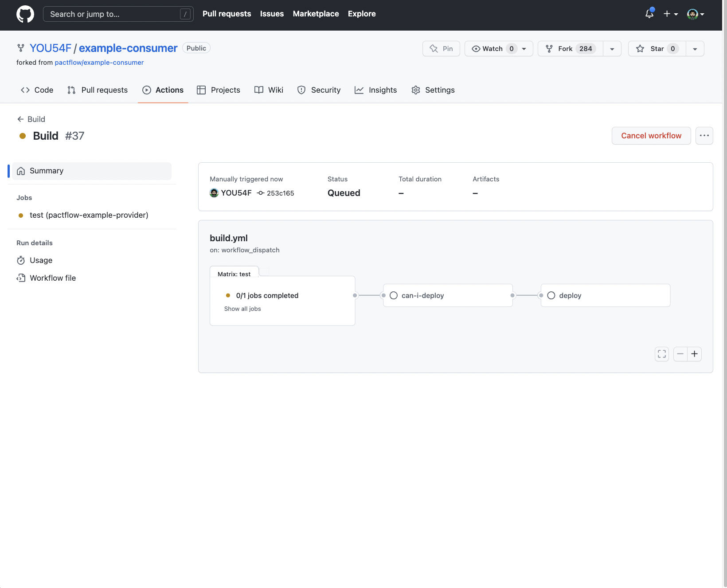Pin the example-consumer repository
The width and height of the screenshot is (727, 588).
pos(441,49)
